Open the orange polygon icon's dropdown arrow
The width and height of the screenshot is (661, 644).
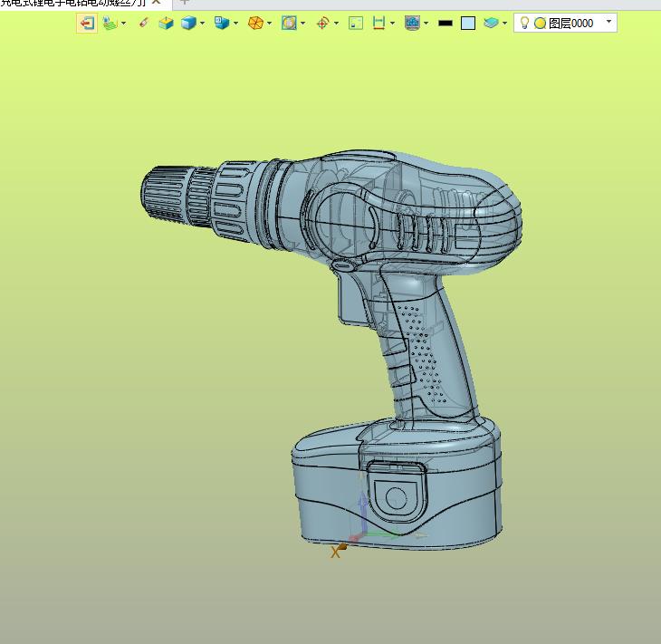[269, 23]
